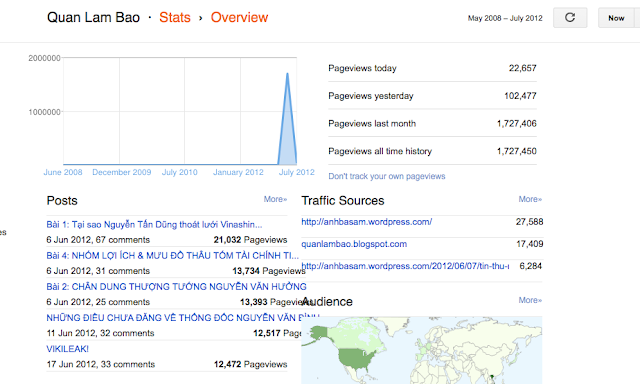Open post Bài 4: NHÓM LỢI ÍCH
640x384 pixels.
[x=172, y=255]
